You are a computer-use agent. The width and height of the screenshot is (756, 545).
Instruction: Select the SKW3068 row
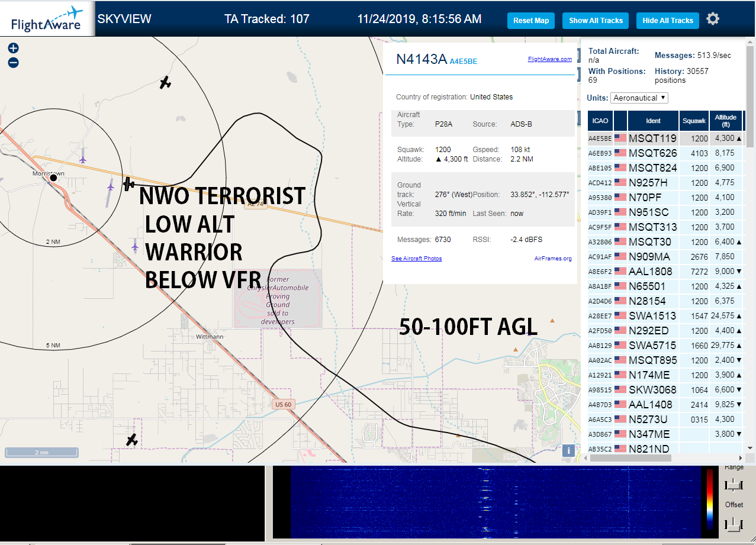point(665,390)
